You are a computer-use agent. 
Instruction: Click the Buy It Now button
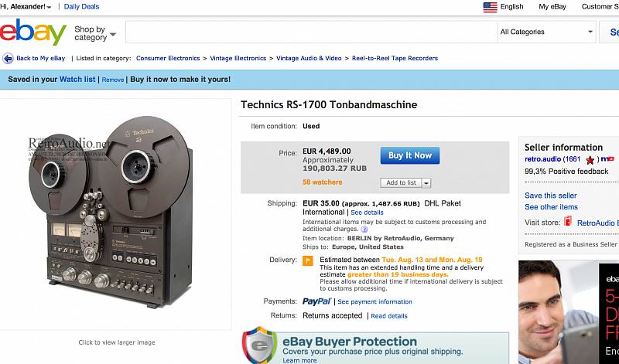click(410, 155)
